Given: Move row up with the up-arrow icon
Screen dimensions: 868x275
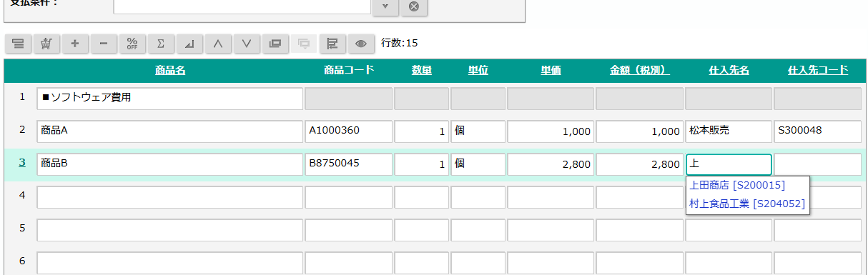Looking at the screenshot, I should tap(218, 44).
